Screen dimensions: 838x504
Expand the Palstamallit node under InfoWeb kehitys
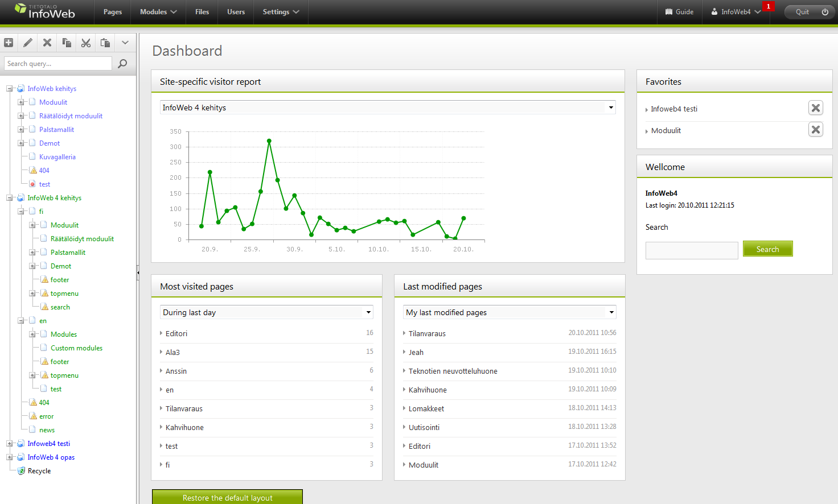coord(21,130)
